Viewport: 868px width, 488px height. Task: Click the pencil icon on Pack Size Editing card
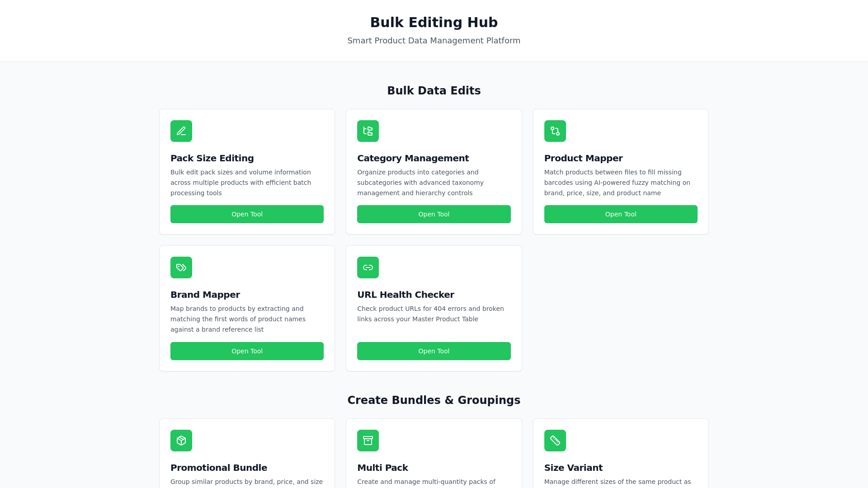pyautogui.click(x=181, y=131)
